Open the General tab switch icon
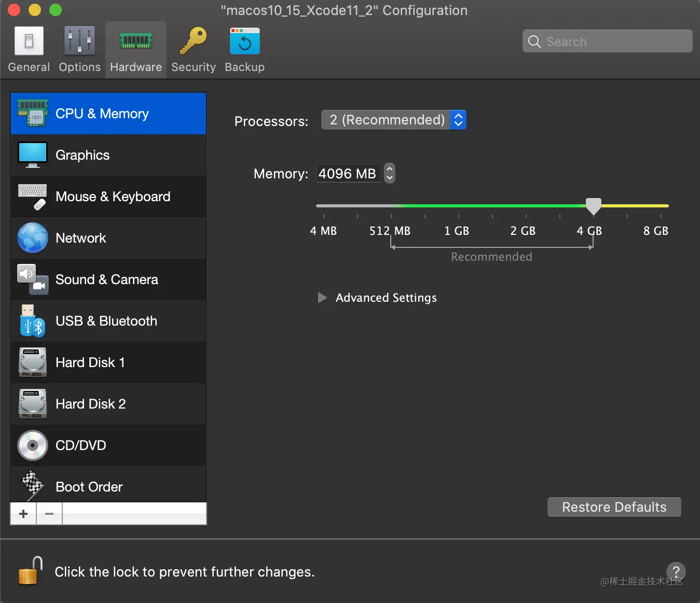Screen dimensions: 700x603 coord(29,40)
